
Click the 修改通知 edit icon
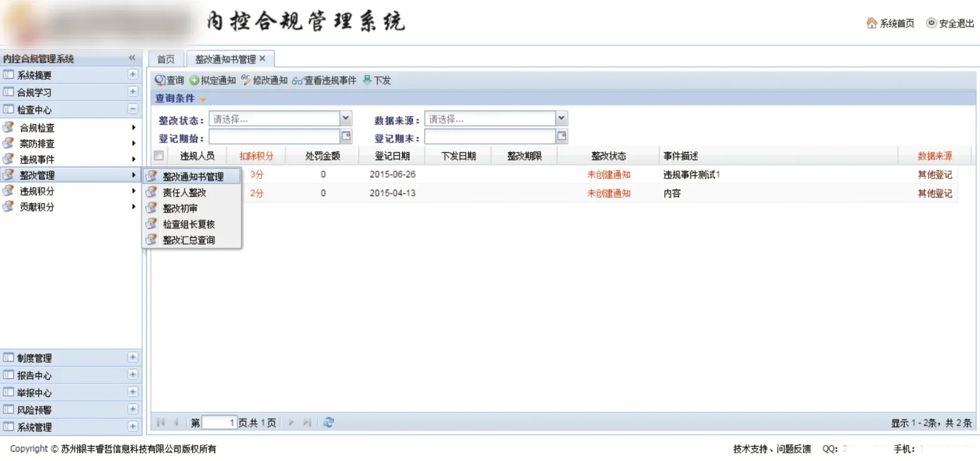point(246,80)
